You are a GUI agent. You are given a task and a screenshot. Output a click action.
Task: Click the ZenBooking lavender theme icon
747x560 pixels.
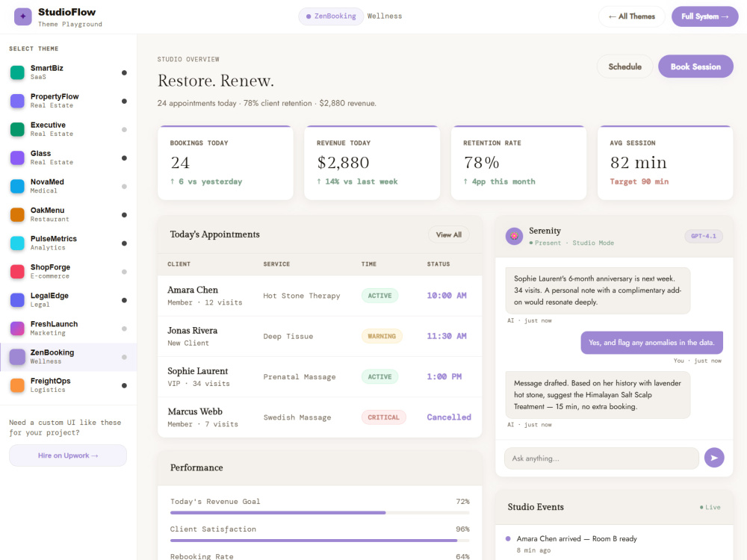[18, 357]
